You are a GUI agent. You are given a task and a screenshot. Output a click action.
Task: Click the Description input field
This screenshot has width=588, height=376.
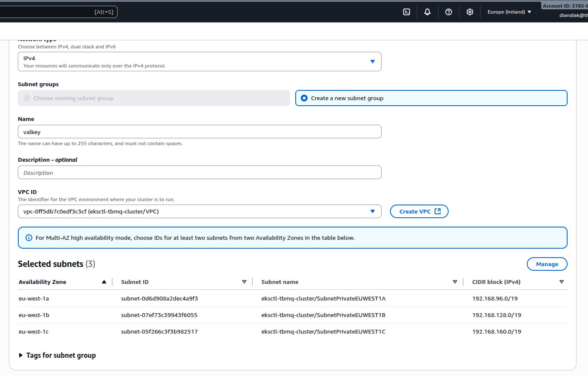pos(200,173)
